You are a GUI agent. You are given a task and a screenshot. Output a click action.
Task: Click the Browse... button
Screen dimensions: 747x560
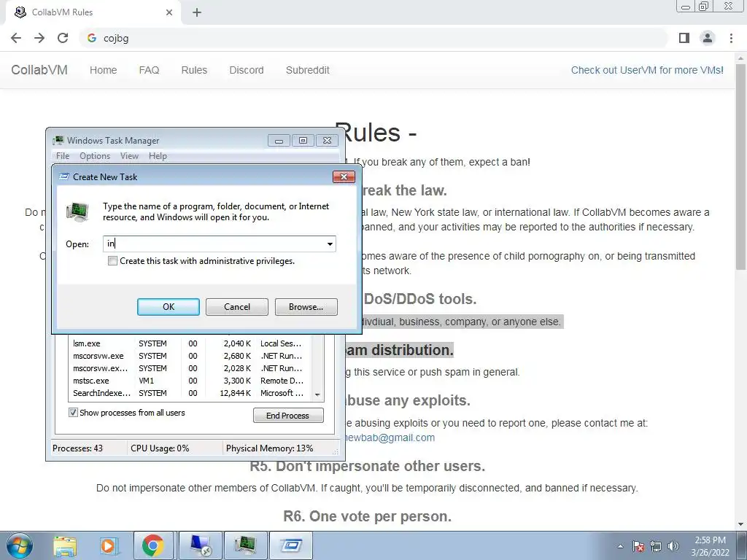click(306, 307)
